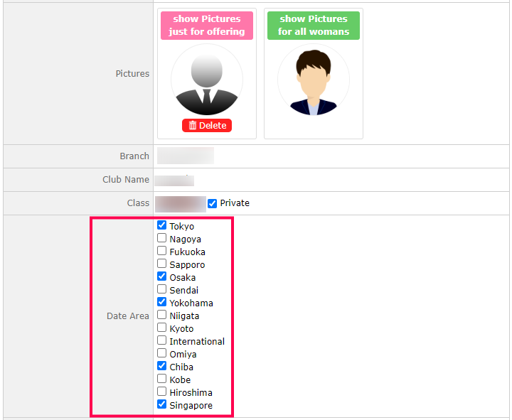The image size is (512, 420).
Task: Enable Niigata as a date area
Action: (x=162, y=315)
